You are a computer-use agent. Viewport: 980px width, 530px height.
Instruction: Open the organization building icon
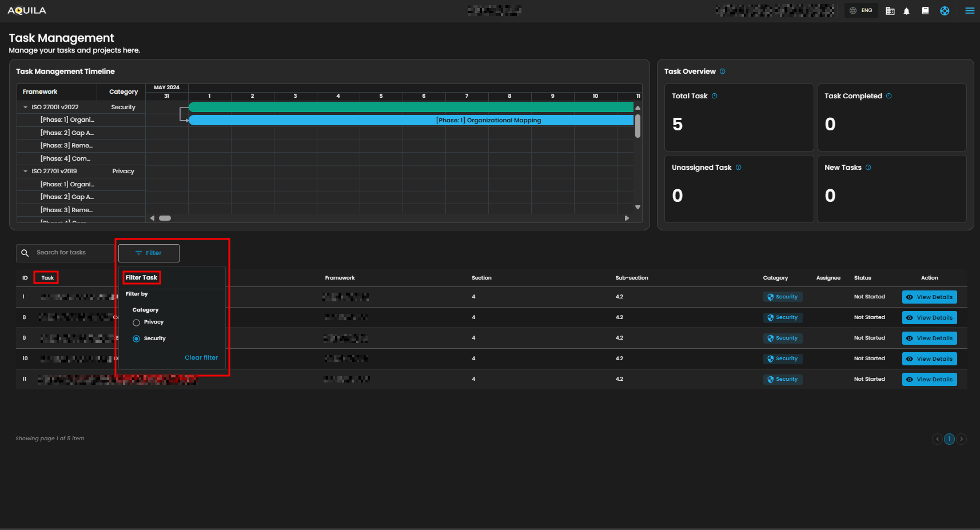(890, 11)
